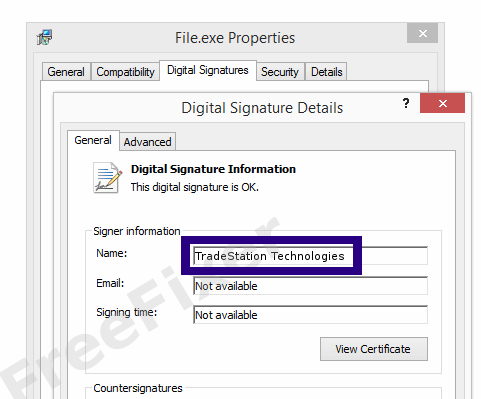
Task: Click the File.exe Properties title text
Action: (x=235, y=38)
